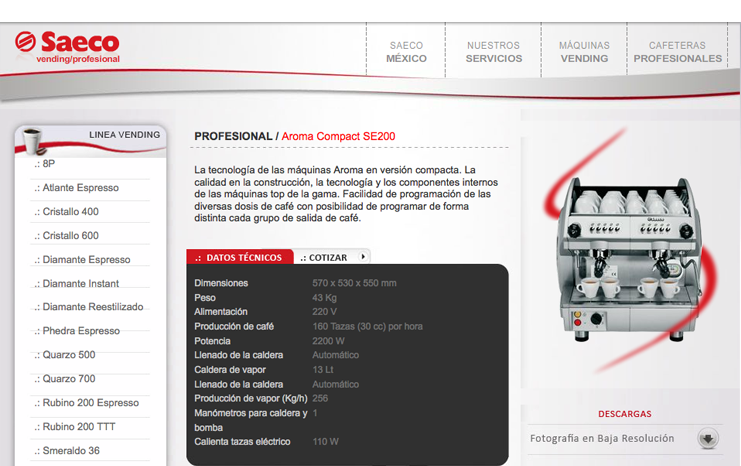Click the PROFESIONAL breadcrumb heading
The width and height of the screenshot is (741, 466).
[x=233, y=136]
